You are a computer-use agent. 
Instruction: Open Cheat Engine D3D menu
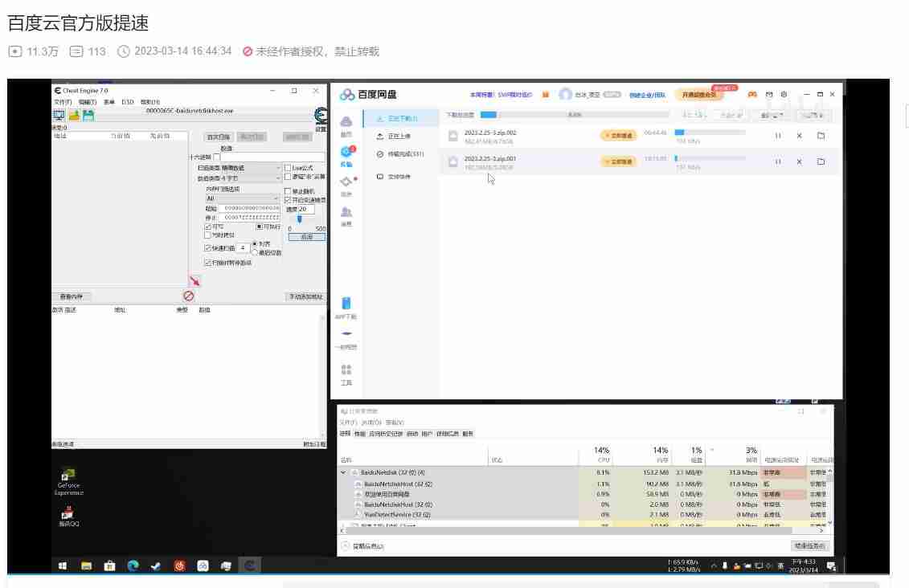(128, 102)
